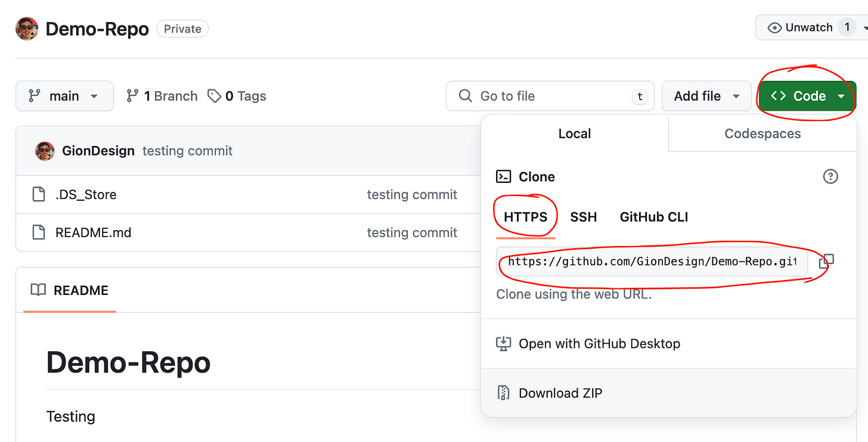The image size is (868, 442).
Task: Click the owner avatar beside Demo-Repo title
Action: 27,29
